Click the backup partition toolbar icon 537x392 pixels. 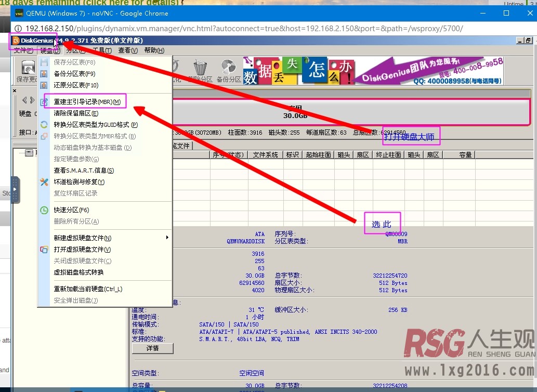[228, 68]
